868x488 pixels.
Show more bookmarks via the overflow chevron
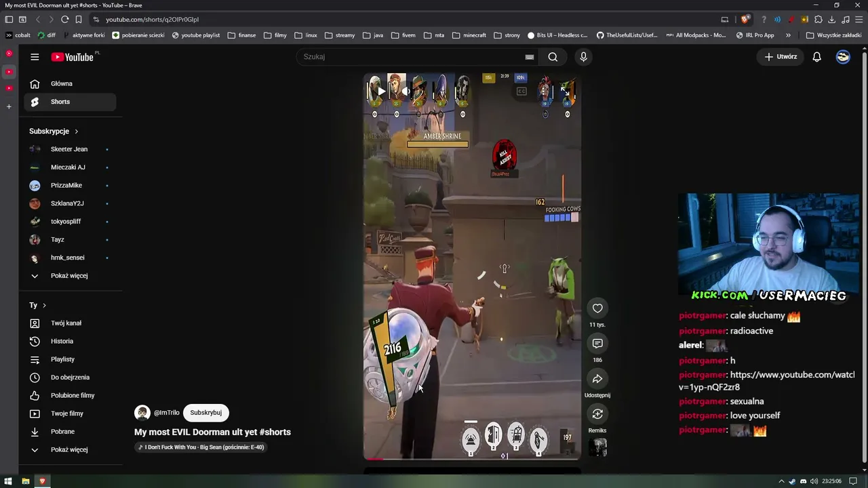pyautogui.click(x=788, y=35)
